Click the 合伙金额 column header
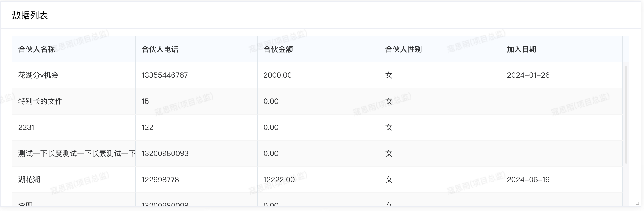 coord(278,49)
